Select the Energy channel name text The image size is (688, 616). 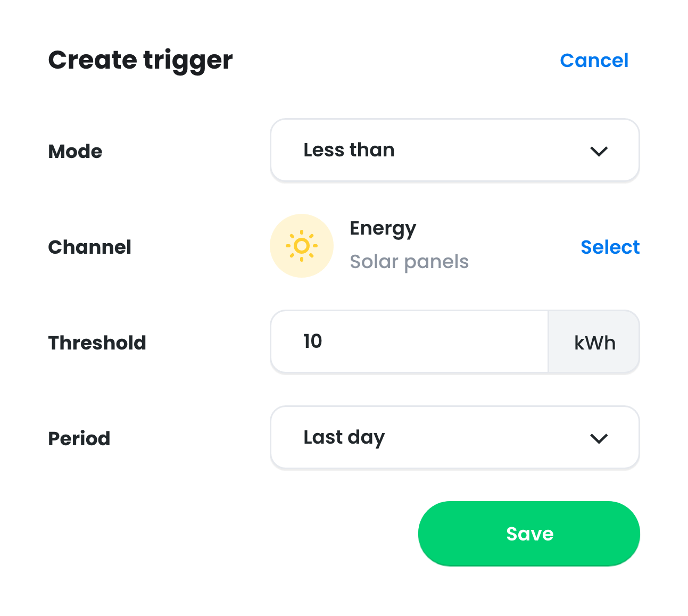click(383, 228)
